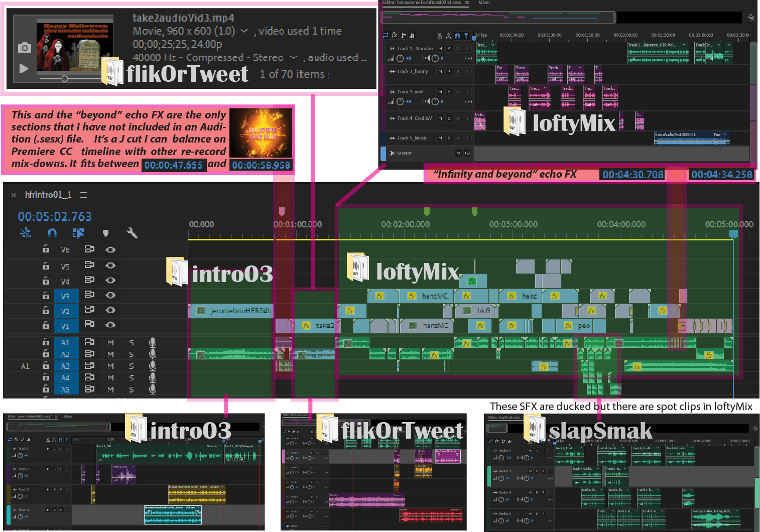Toggle snapping magnet in Audition
The width and height of the screenshot is (760, 532).
(x=457, y=36)
